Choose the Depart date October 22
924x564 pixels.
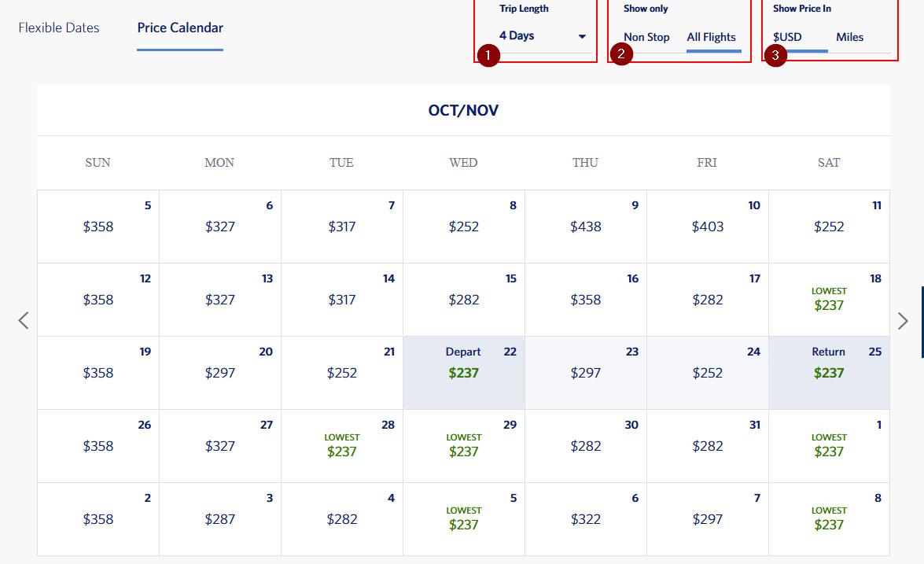click(464, 373)
